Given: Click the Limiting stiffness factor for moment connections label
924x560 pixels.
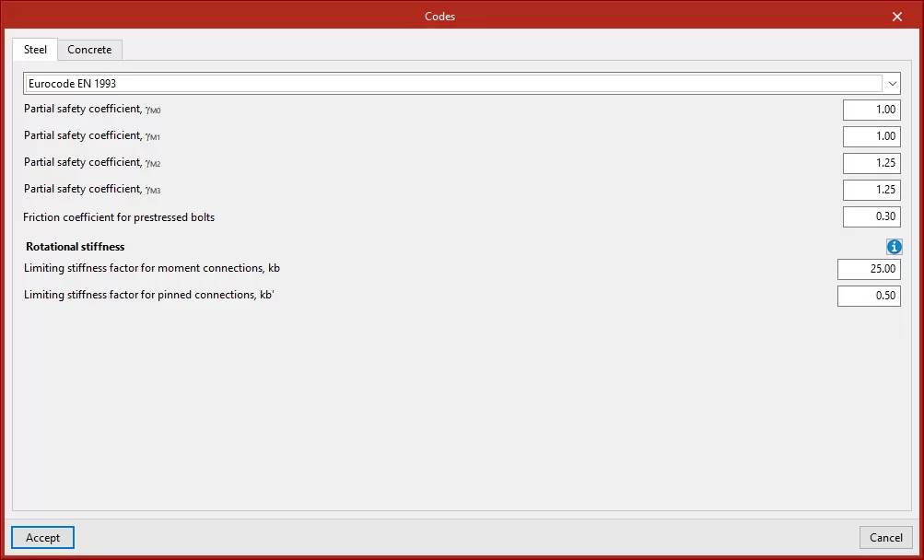Looking at the screenshot, I should 152,268.
